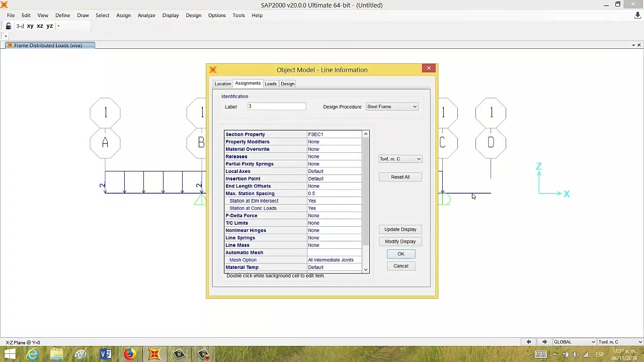Click the Cancel button
The height and width of the screenshot is (362, 644).
(401, 266)
